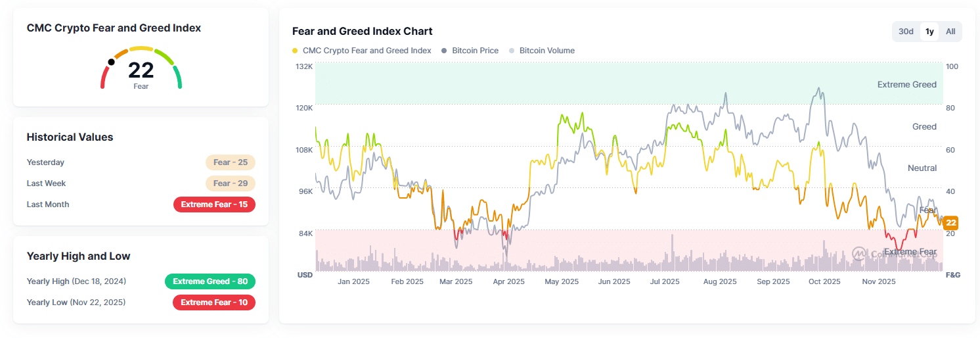Viewport: 980px width, 338px height.
Task: Show All time chart range
Action: (950, 32)
